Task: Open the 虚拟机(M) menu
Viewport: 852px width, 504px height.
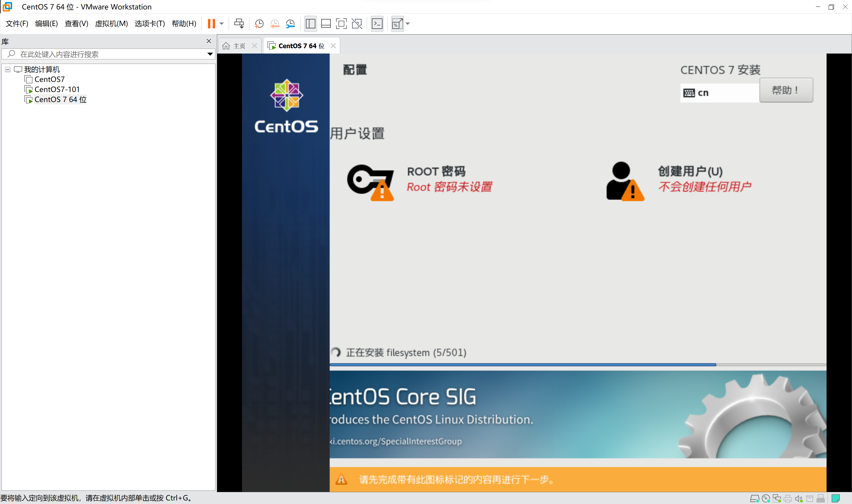Action: pyautogui.click(x=111, y=24)
